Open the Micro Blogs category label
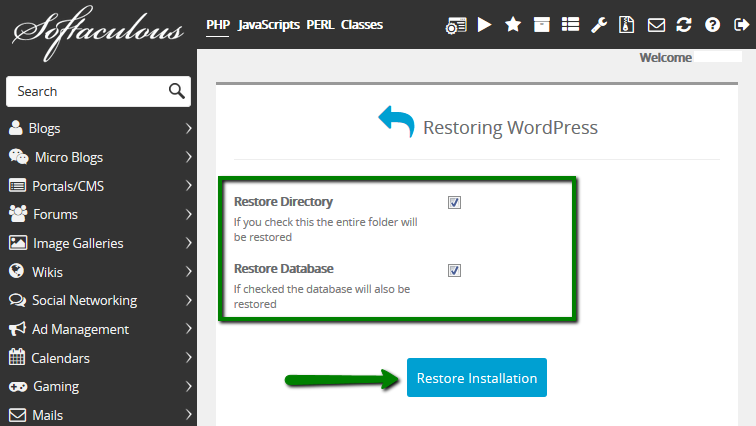Screen dimensions: 756x426 point(69,157)
